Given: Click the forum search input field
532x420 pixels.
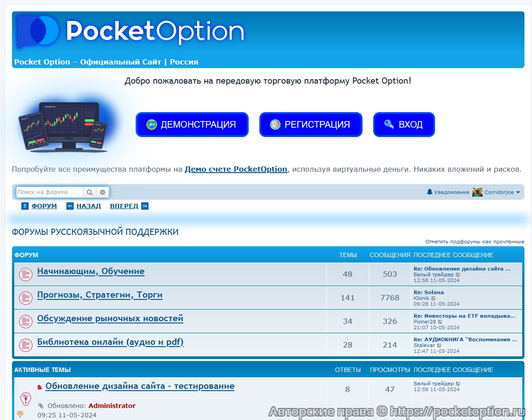Looking at the screenshot, I should pyautogui.click(x=49, y=192).
